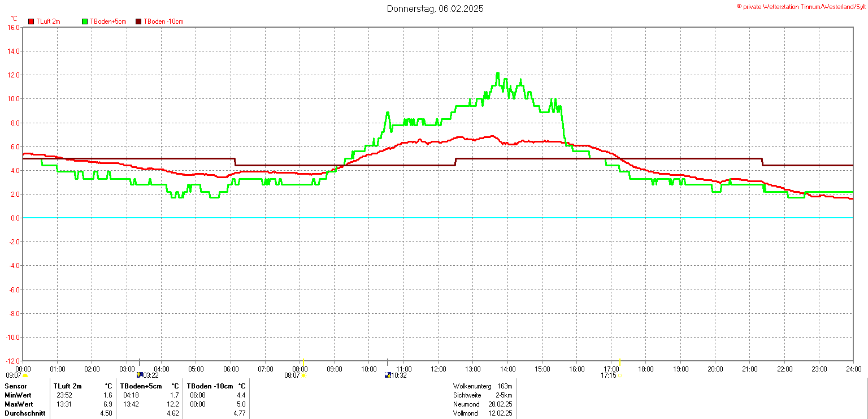Screen dimensions: 868x419
Task: Click the Vollmond date 12.02.25
Action: click(500, 413)
